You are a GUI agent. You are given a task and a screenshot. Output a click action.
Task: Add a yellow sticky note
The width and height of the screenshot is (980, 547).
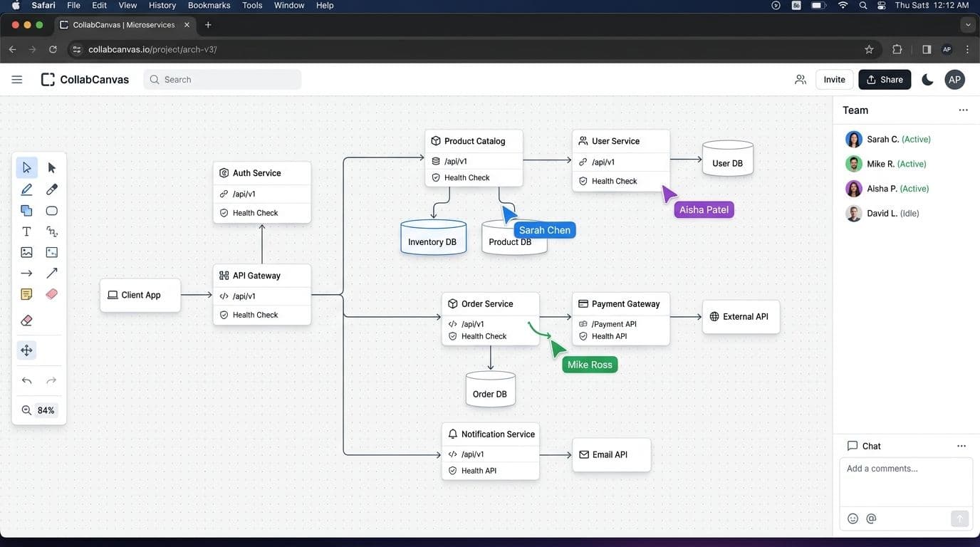click(x=26, y=294)
